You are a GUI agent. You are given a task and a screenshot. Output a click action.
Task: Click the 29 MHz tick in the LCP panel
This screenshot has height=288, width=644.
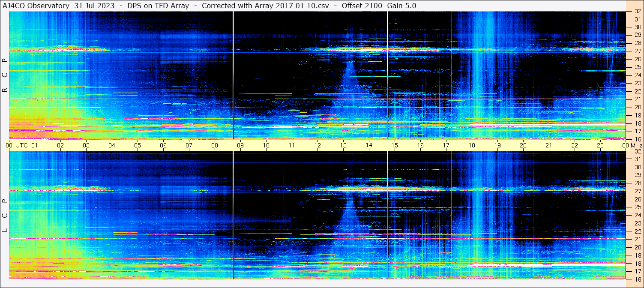click(637, 175)
